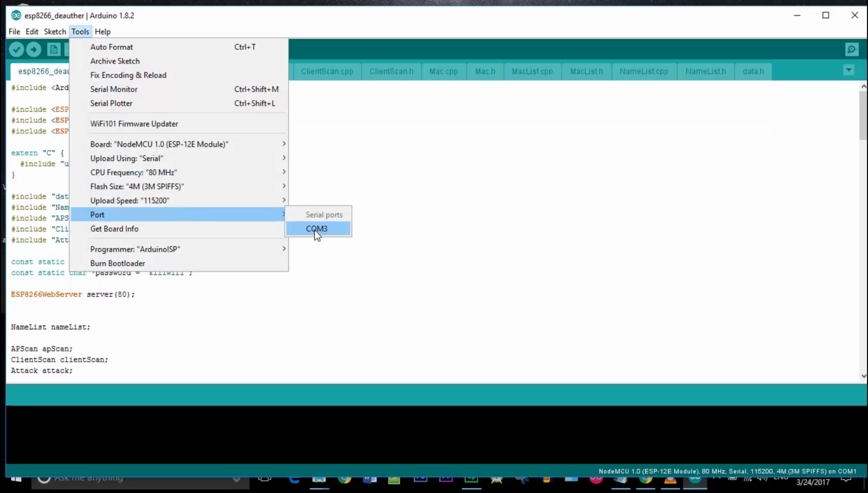Expand Upload Using Serial submenu

179,158
